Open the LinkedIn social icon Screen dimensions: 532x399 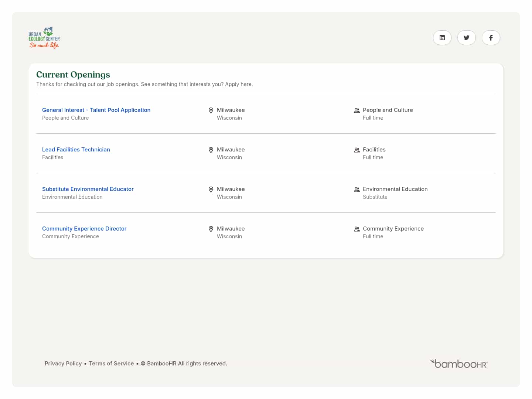pos(442,38)
